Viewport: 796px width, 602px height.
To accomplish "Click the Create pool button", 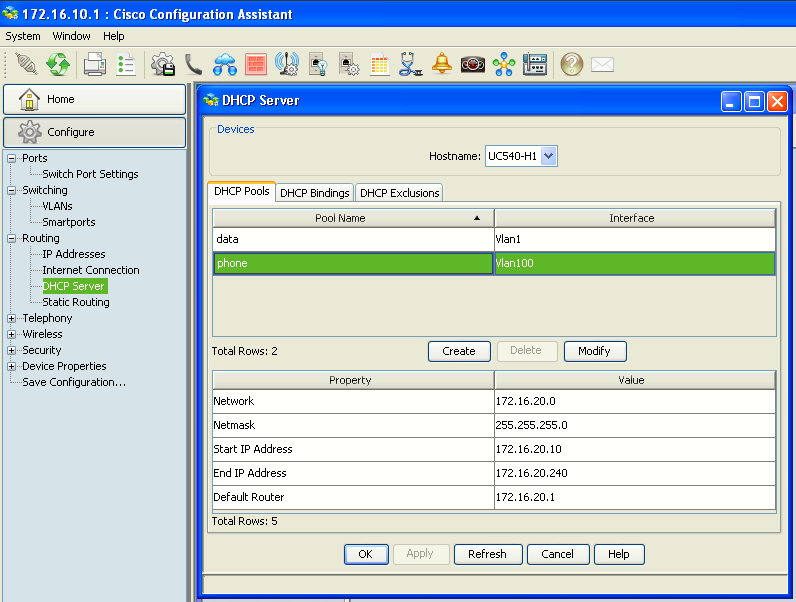I will coord(459,351).
